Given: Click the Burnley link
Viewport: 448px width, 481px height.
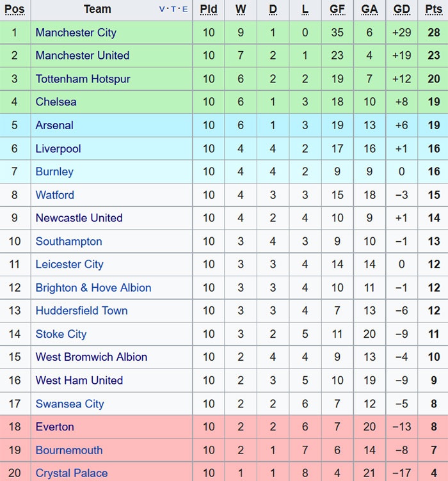Looking at the screenshot, I should coord(54,171).
